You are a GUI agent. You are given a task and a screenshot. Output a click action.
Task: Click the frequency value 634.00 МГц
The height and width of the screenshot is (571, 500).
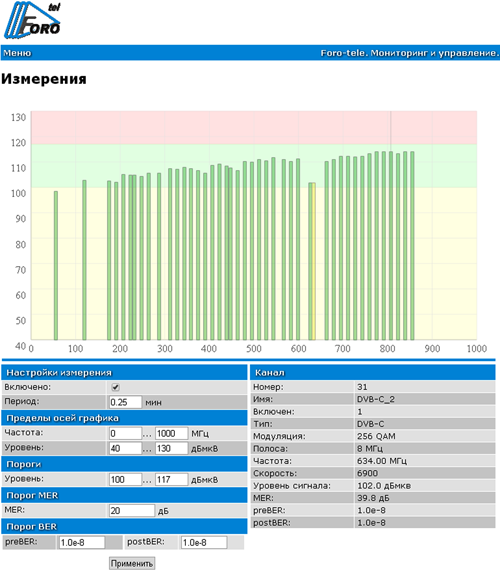(382, 461)
